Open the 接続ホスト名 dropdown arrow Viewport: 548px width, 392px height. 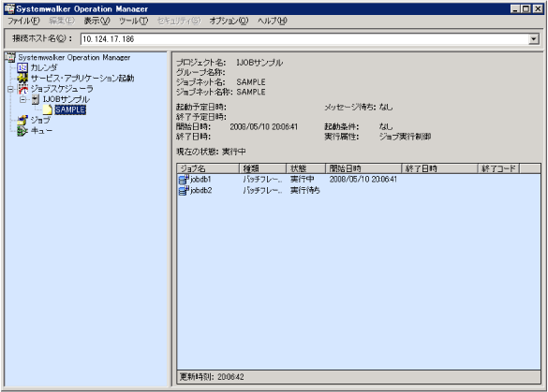(x=533, y=39)
